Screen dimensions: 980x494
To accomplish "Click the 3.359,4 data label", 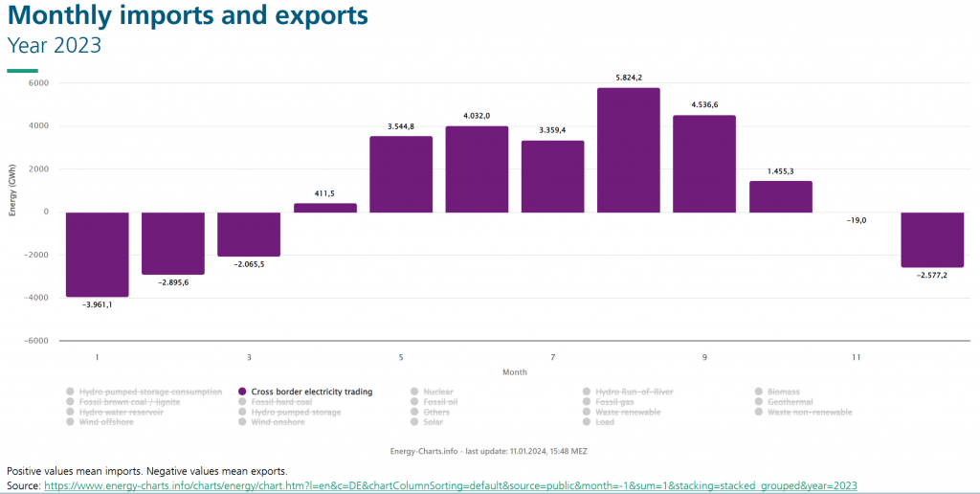I will pyautogui.click(x=552, y=130).
